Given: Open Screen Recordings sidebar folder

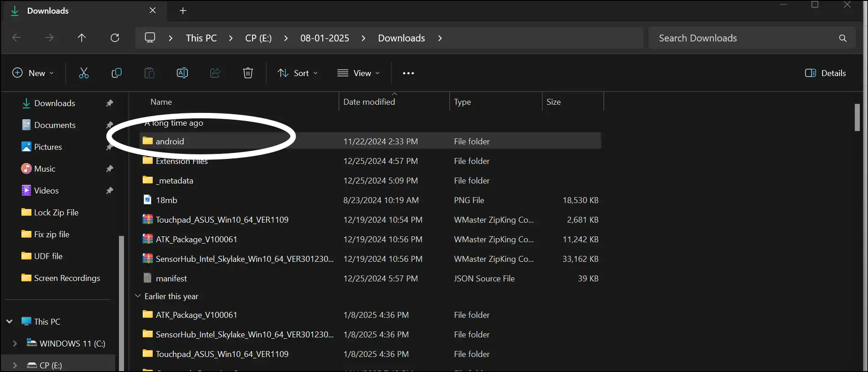Looking at the screenshot, I should click(x=67, y=278).
